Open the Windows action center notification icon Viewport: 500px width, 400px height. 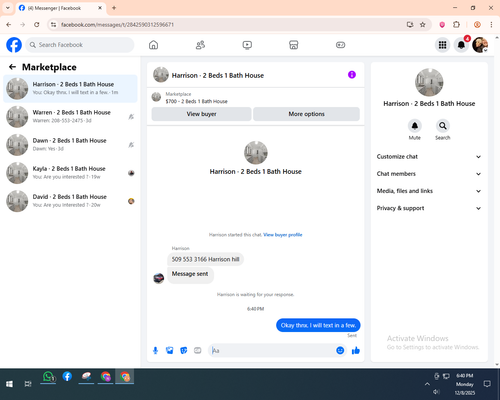pyautogui.click(x=487, y=384)
